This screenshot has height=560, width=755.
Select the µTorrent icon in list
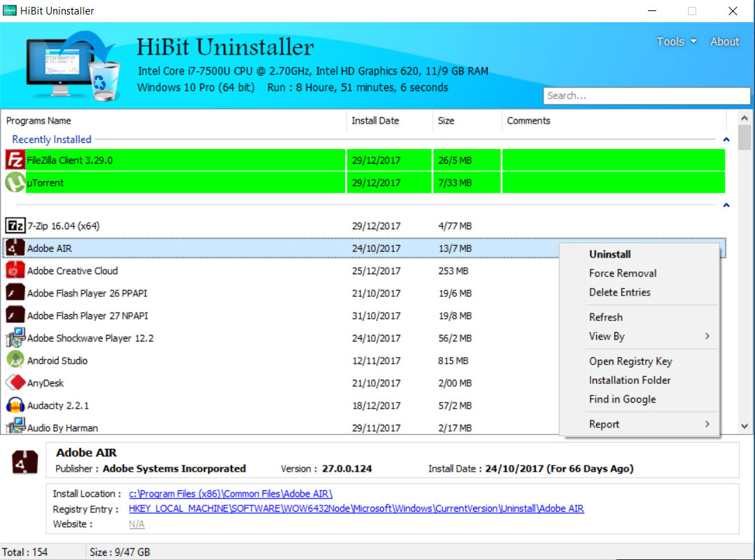click(x=15, y=183)
